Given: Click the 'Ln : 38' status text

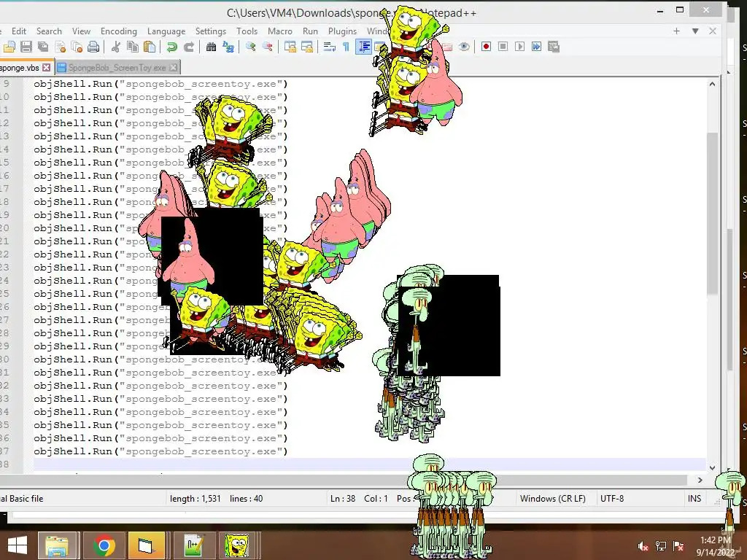Looking at the screenshot, I should [x=343, y=499].
